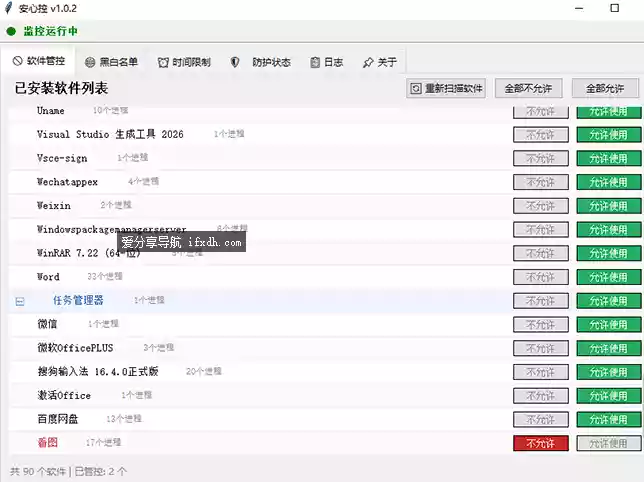The height and width of the screenshot is (482, 644).
Task: Block 百度网盘 with 不允许
Action: click(540, 420)
